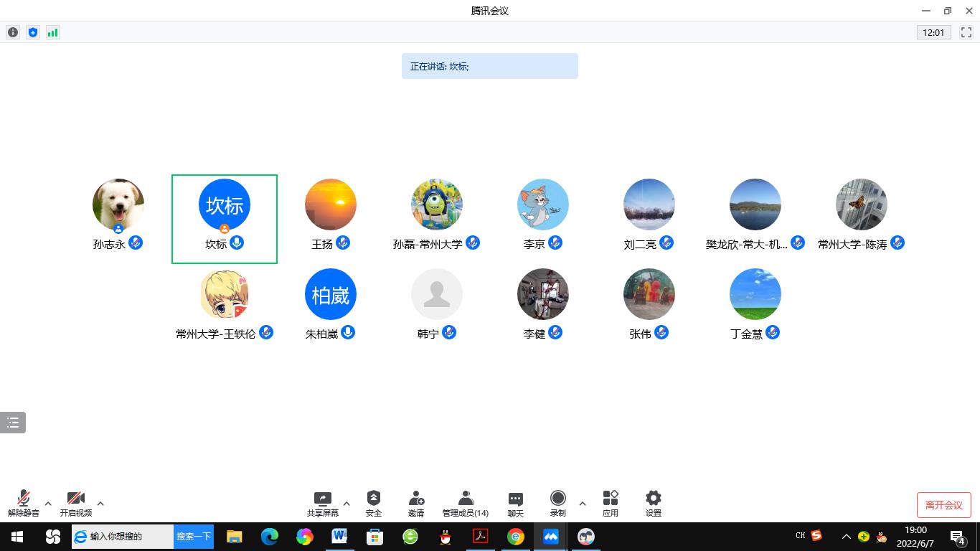980x551 pixels.
Task: Open the 聊天 chat panel
Action: click(516, 504)
